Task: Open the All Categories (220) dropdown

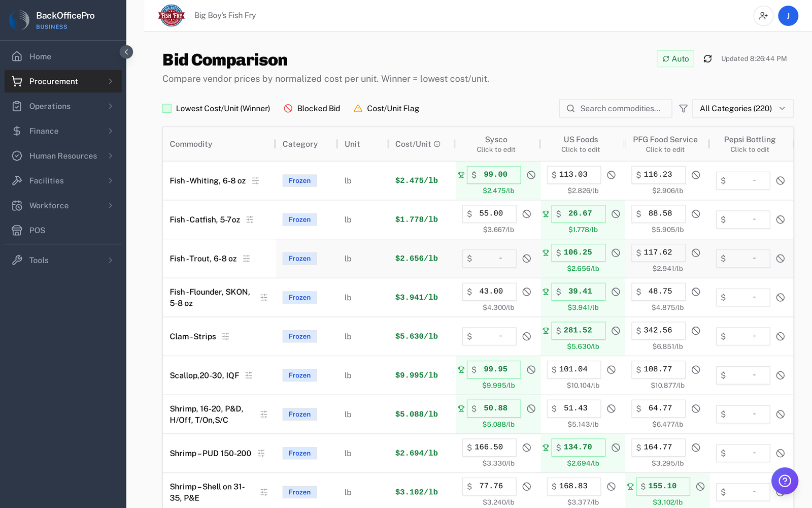Action: 742,109
